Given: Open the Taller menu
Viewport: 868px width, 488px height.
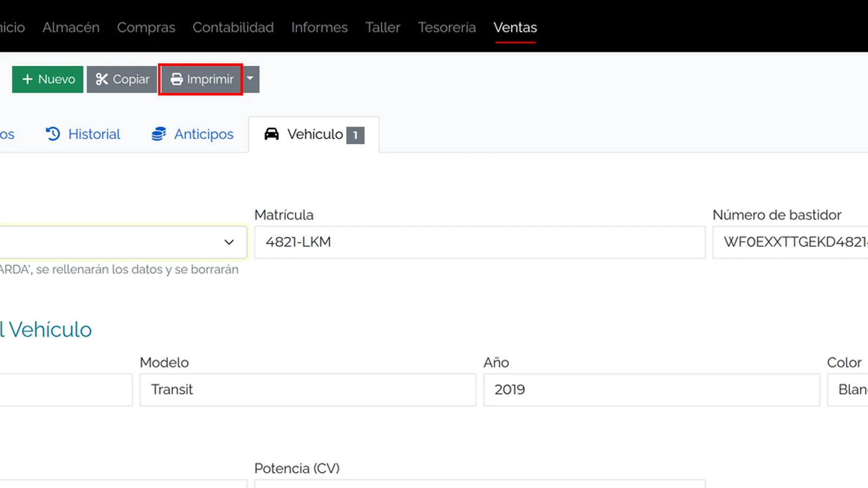Looking at the screenshot, I should click(x=382, y=27).
